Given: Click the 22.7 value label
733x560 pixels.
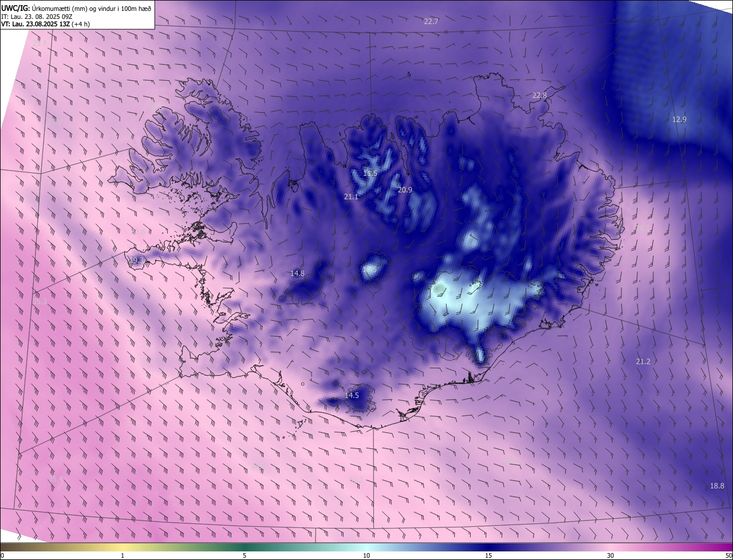Looking at the screenshot, I should tap(431, 22).
